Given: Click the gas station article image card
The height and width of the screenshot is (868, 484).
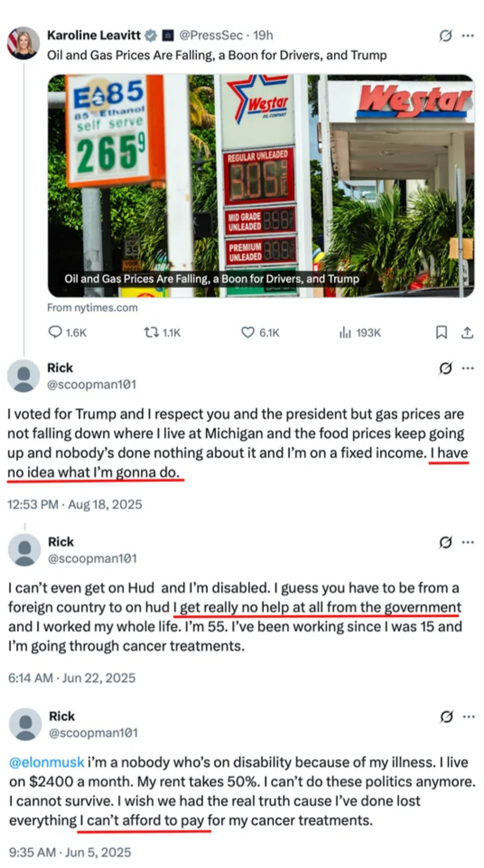Looking at the screenshot, I should point(261,186).
